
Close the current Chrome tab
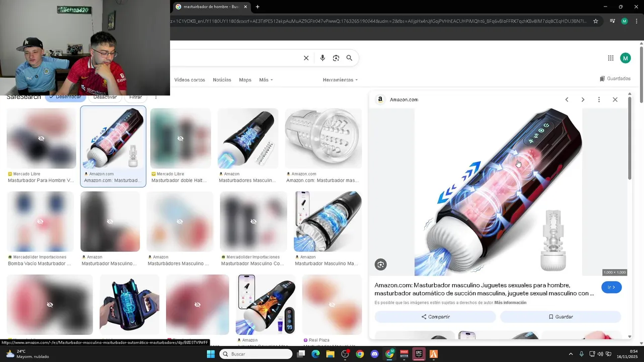coord(246,7)
